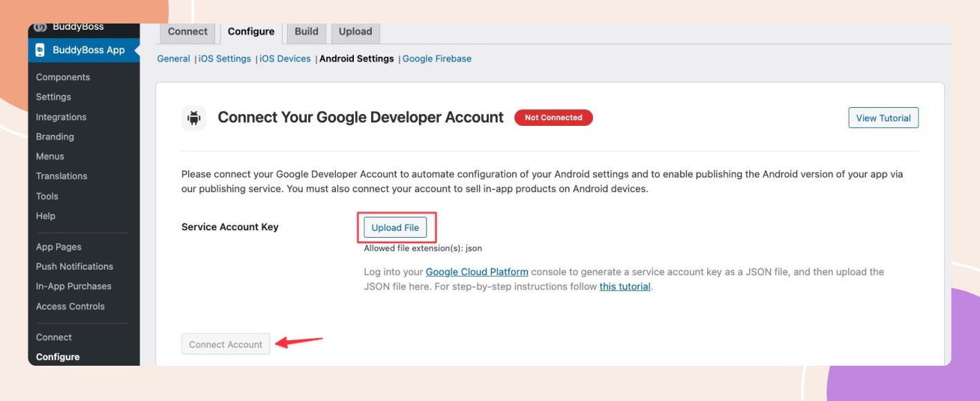Open Menus in the sidebar
The width and height of the screenshot is (980, 401).
(x=50, y=156)
